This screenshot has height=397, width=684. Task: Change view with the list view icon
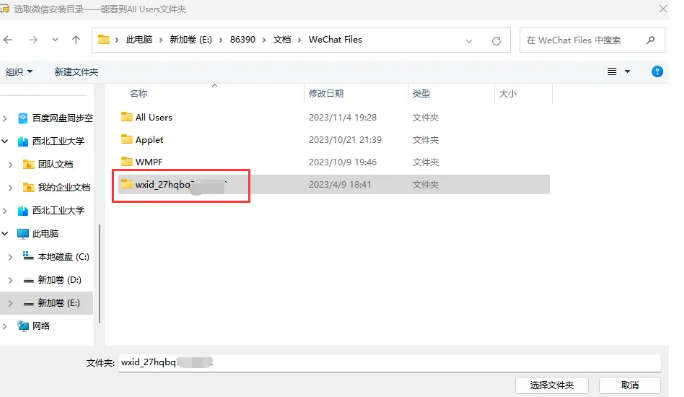point(612,72)
